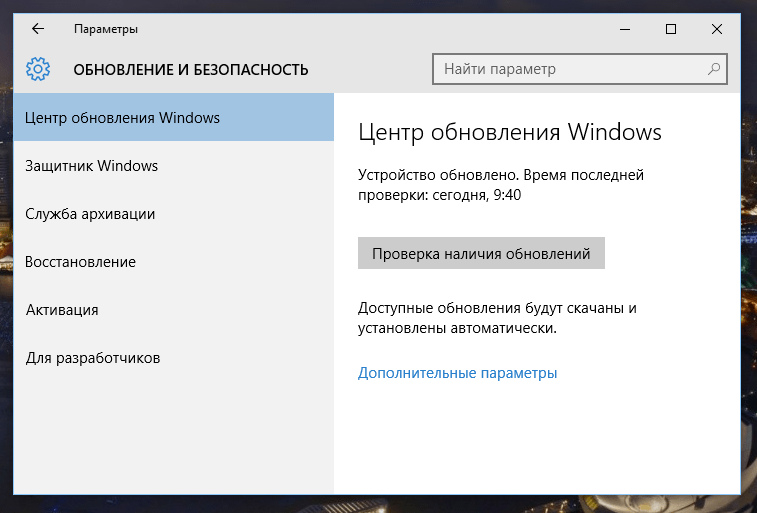Click the magnifier icon in the search box

click(x=713, y=69)
